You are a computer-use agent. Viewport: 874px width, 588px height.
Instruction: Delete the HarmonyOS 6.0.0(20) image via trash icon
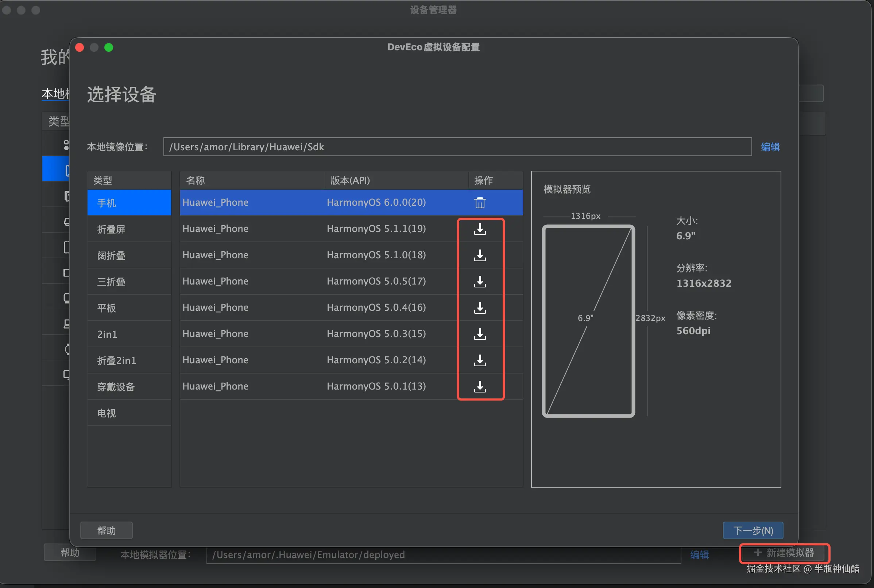tap(480, 203)
